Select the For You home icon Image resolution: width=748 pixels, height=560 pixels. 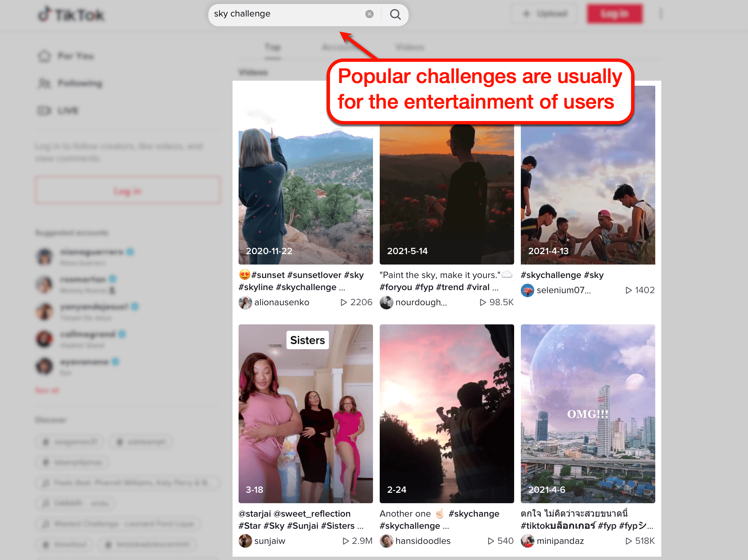point(44,56)
